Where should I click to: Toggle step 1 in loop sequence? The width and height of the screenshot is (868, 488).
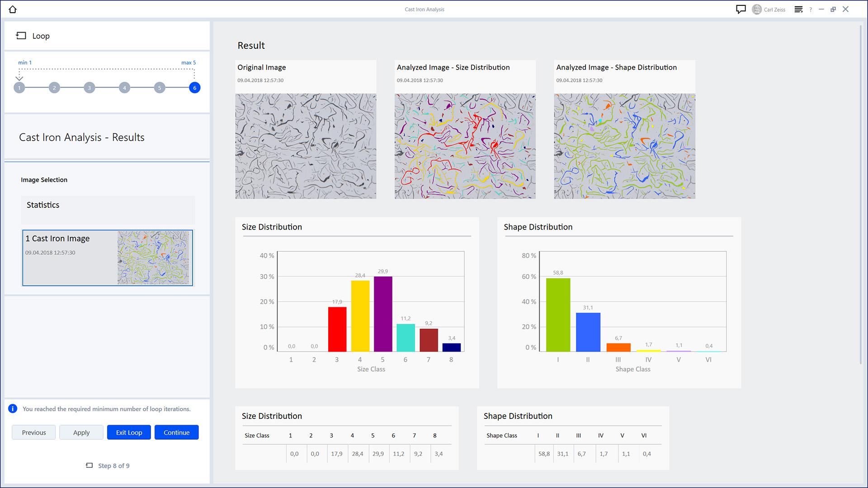tap(19, 88)
